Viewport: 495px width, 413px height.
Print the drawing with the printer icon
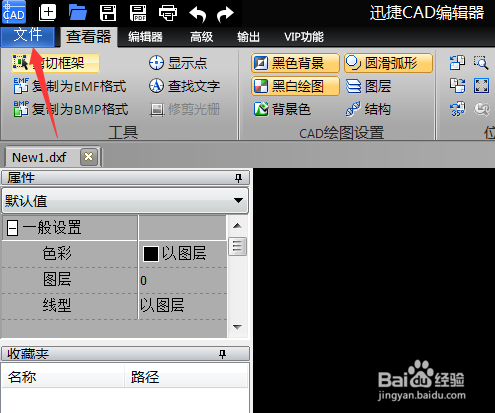[x=168, y=13]
